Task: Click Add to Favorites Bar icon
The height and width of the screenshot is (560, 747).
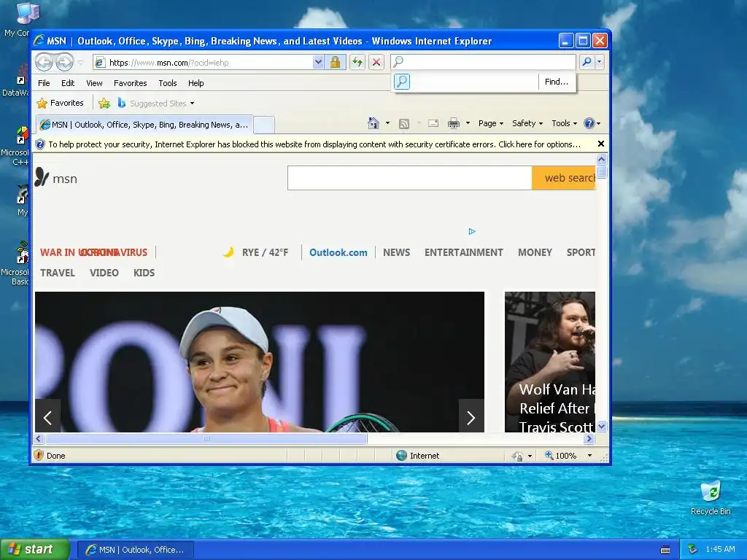Action: [x=104, y=103]
